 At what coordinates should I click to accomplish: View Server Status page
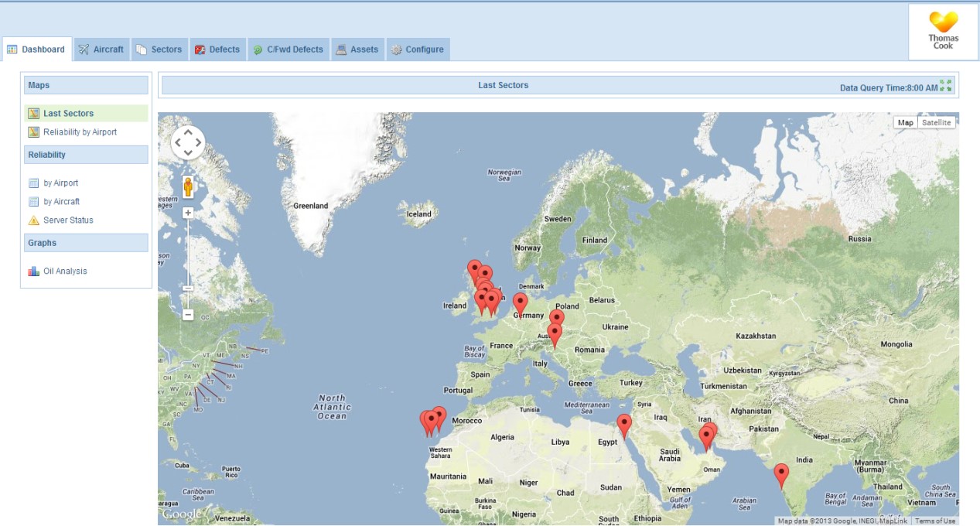pos(68,220)
